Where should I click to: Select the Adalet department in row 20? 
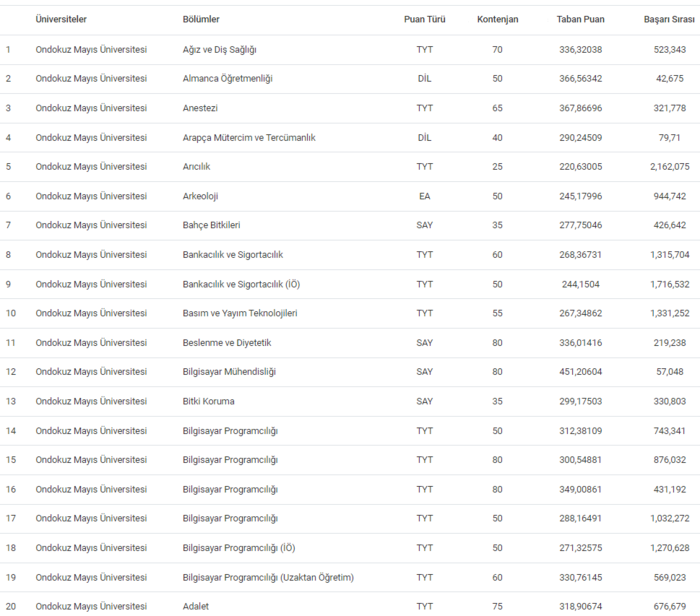pos(197,606)
